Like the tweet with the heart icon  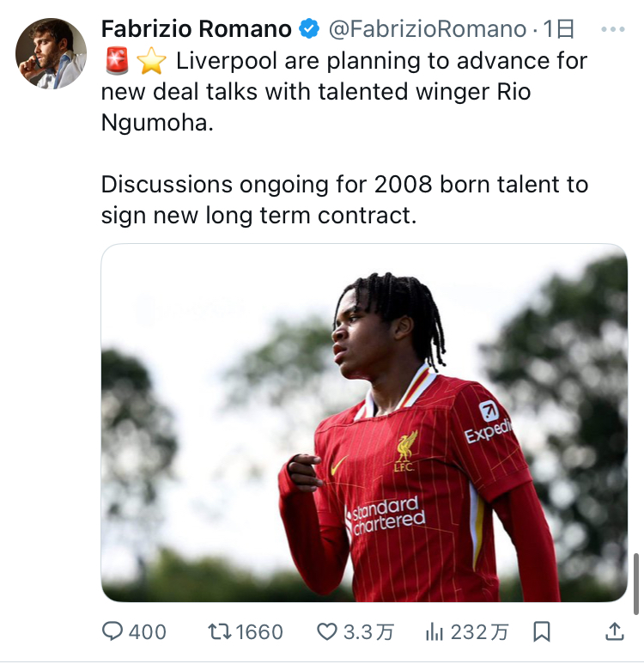coord(327,632)
